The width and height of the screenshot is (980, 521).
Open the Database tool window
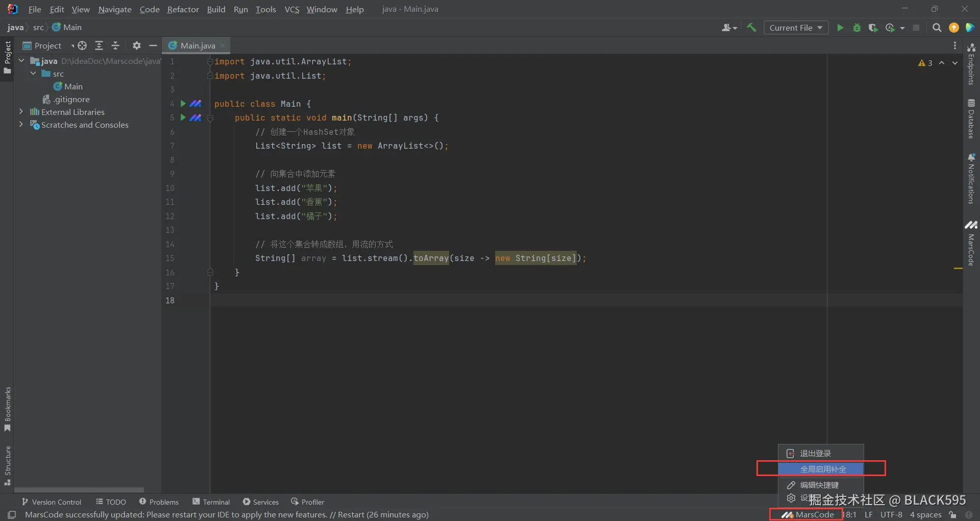(x=971, y=119)
